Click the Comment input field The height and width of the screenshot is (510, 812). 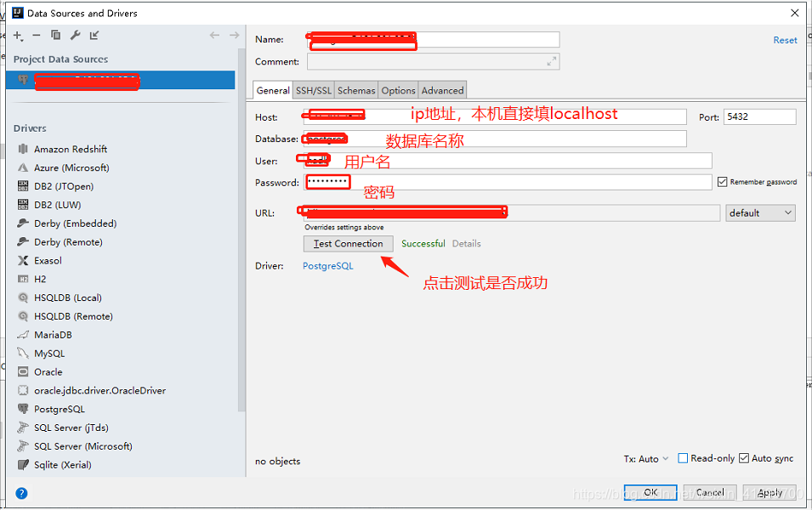pyautogui.click(x=433, y=61)
